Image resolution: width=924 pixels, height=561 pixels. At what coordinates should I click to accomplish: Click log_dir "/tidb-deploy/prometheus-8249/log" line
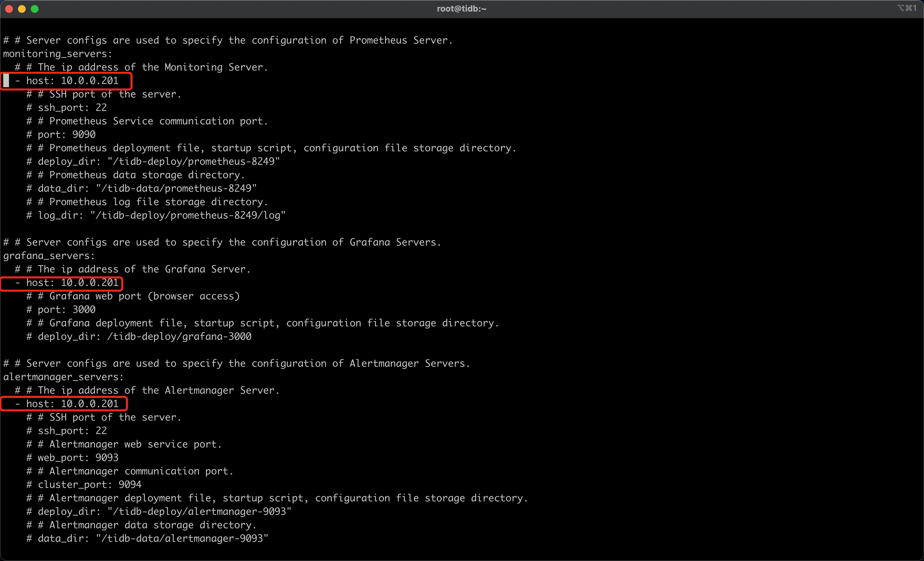[x=156, y=215]
